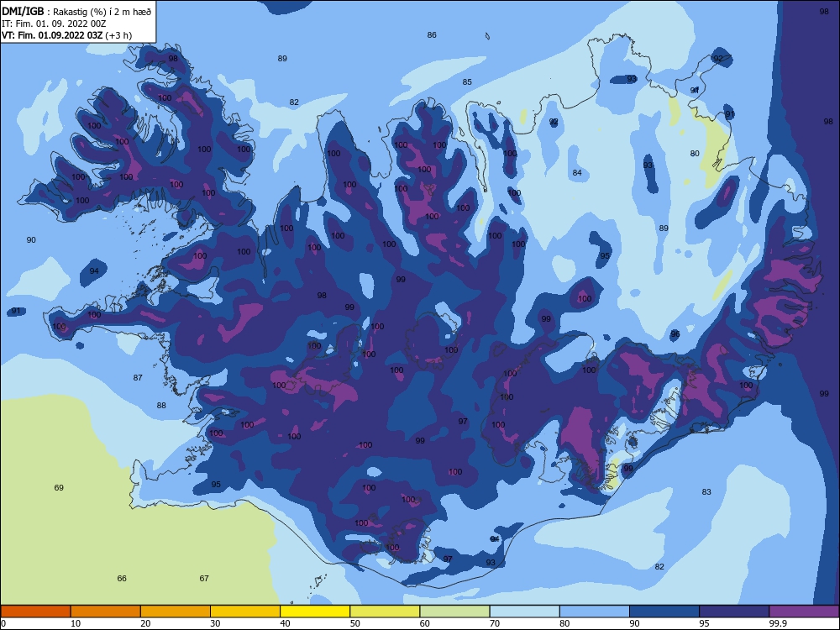Click the humidity value '88' on the map
The height and width of the screenshot is (630, 840).
[161, 406]
